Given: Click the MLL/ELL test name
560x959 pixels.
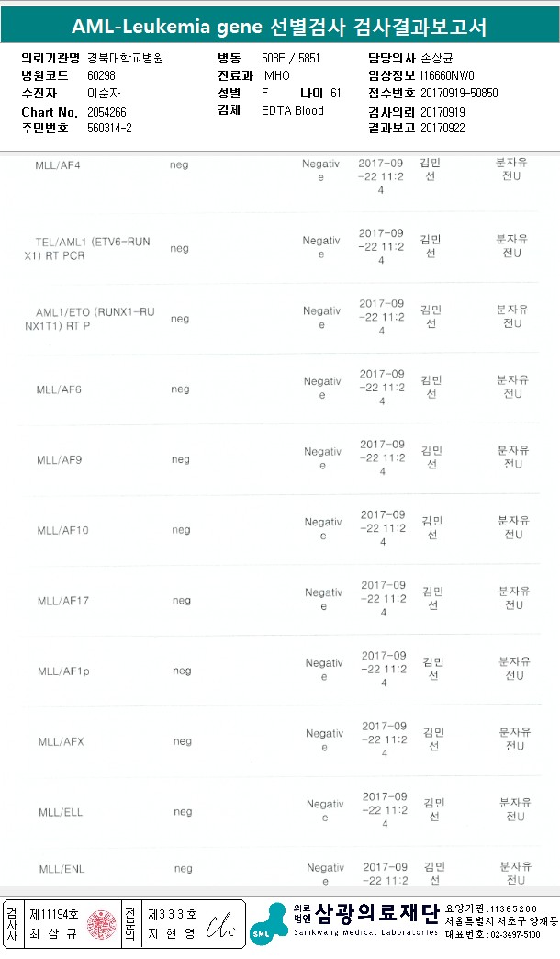Looking at the screenshot, I should click(x=61, y=812).
